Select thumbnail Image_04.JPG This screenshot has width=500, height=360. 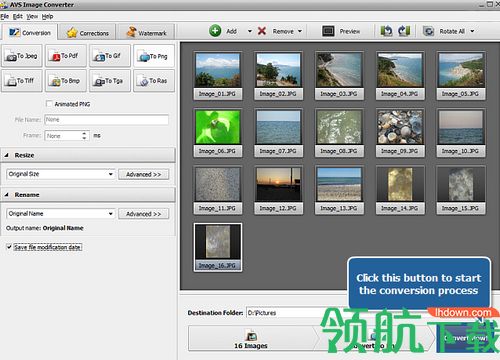coord(400,76)
